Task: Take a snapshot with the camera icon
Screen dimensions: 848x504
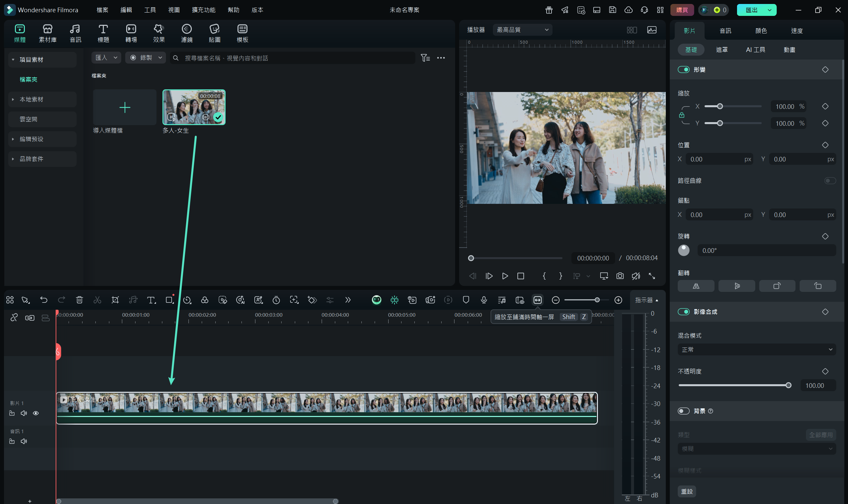Action: [620, 276]
